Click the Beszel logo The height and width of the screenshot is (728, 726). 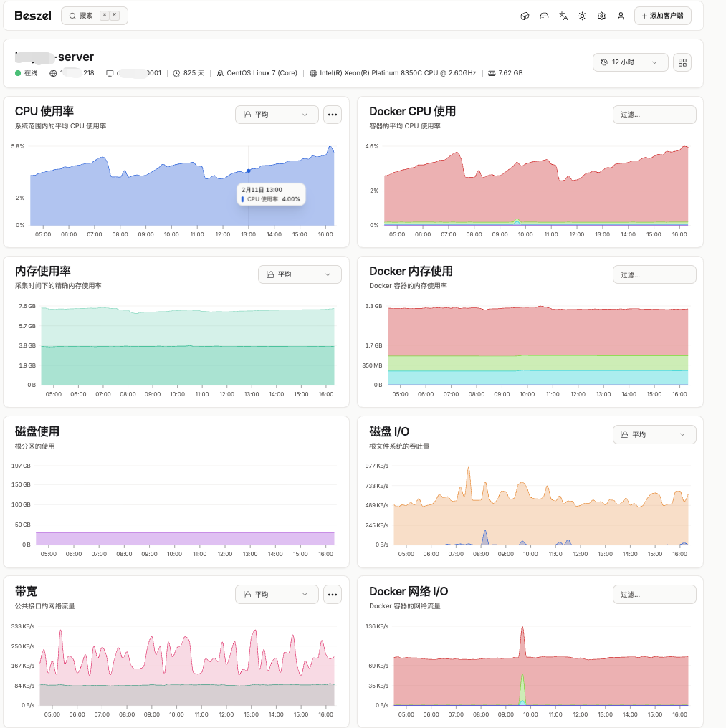(33, 16)
